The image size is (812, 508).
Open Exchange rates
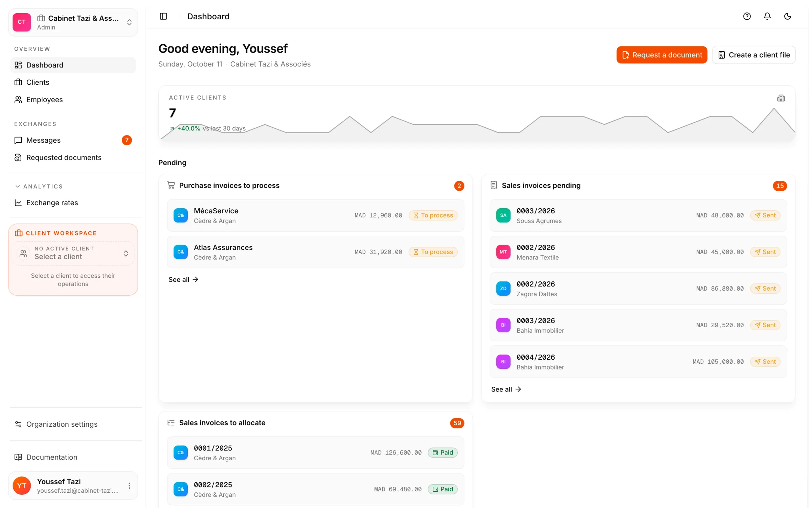tap(73, 203)
